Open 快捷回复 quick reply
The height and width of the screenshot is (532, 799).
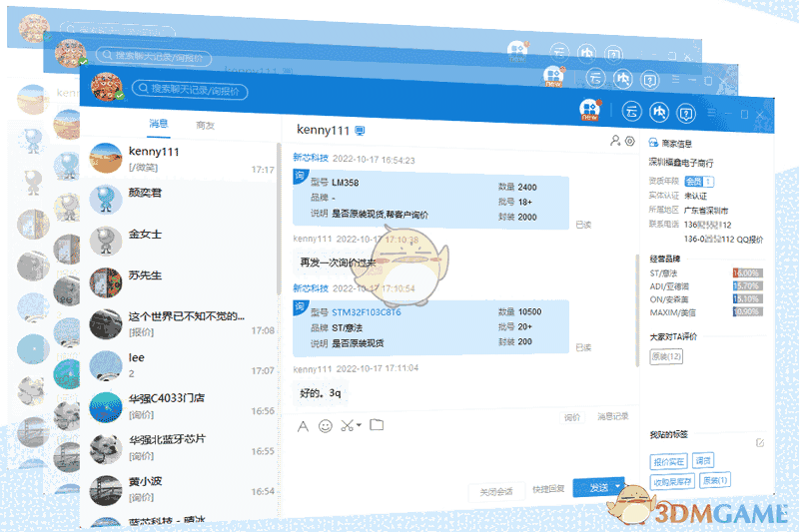click(x=548, y=489)
